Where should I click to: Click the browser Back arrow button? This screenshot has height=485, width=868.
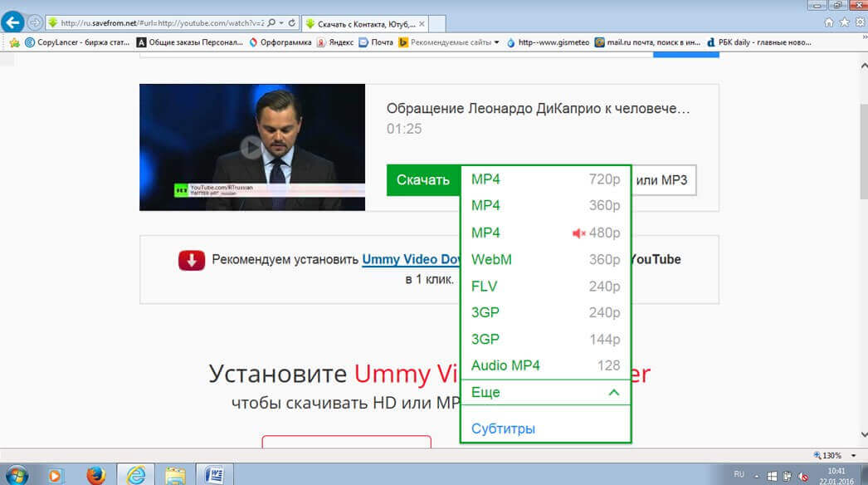pyautogui.click(x=12, y=22)
